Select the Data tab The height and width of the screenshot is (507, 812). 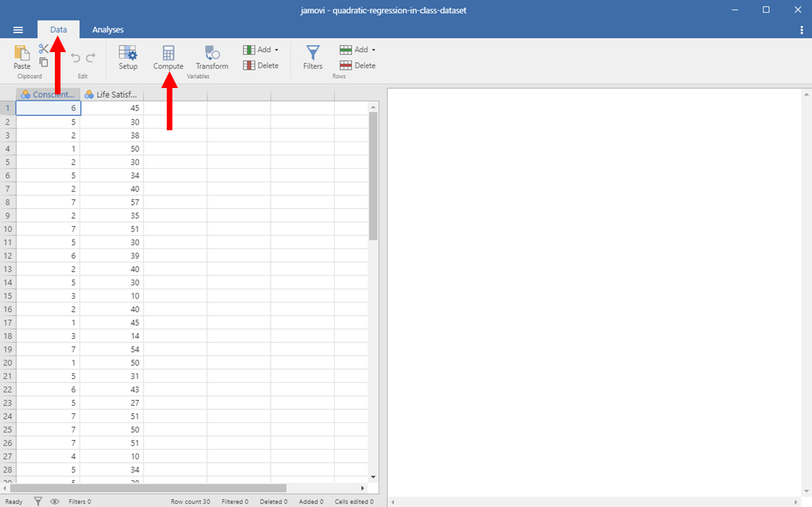(58, 30)
